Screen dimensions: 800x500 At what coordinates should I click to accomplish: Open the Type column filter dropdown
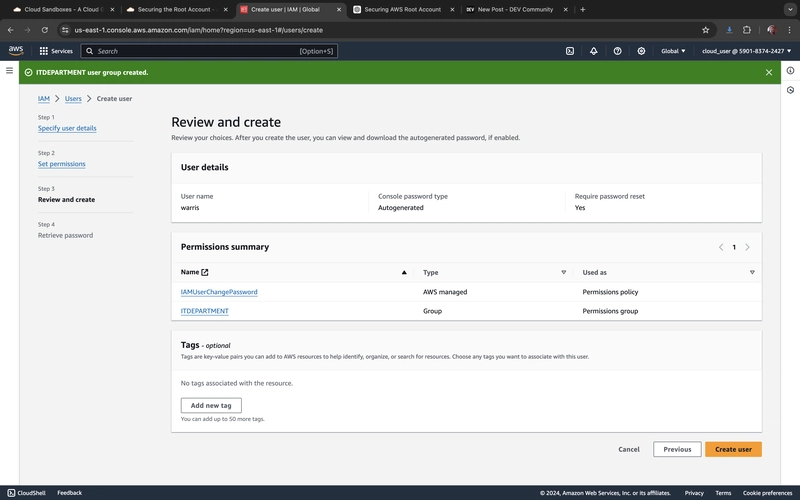point(564,272)
